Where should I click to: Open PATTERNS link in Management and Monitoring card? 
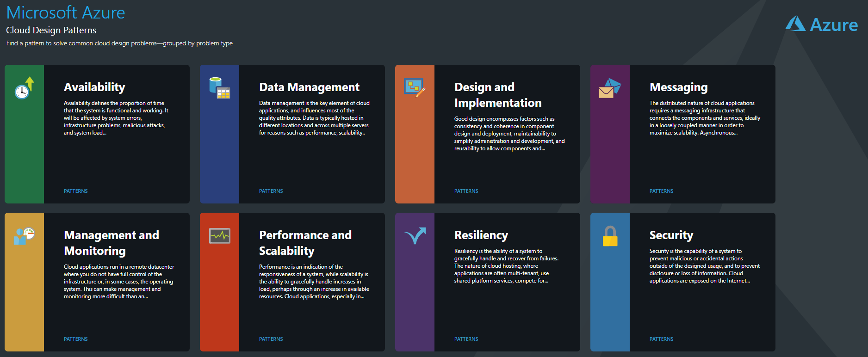pyautogui.click(x=76, y=339)
